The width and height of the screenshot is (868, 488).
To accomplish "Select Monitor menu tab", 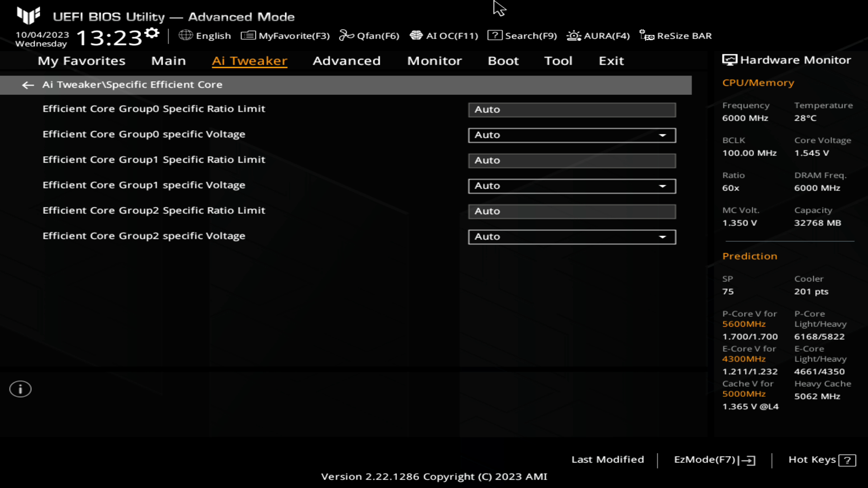I will pyautogui.click(x=434, y=60).
